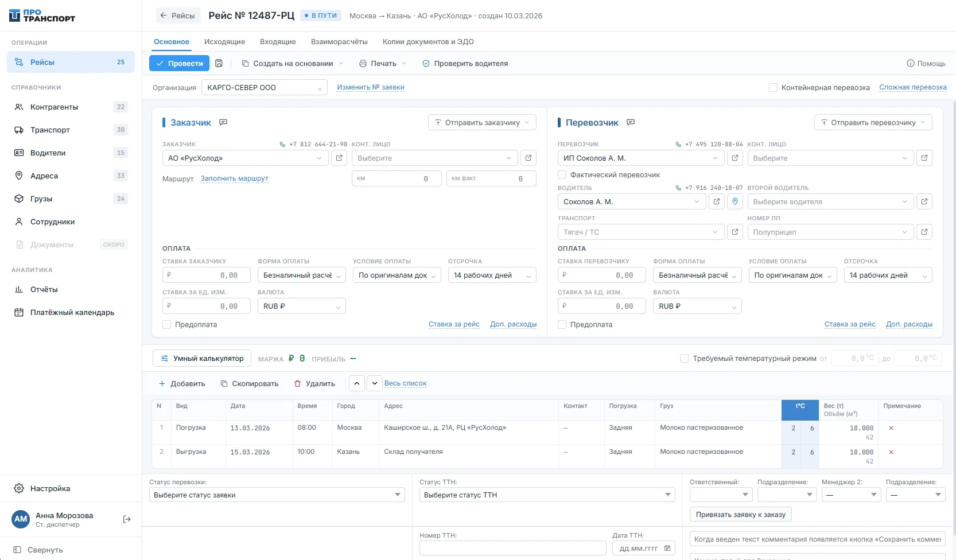Tick carrier Предоплата checkbox
Image resolution: width=956 pixels, height=560 pixels.
coord(562,324)
